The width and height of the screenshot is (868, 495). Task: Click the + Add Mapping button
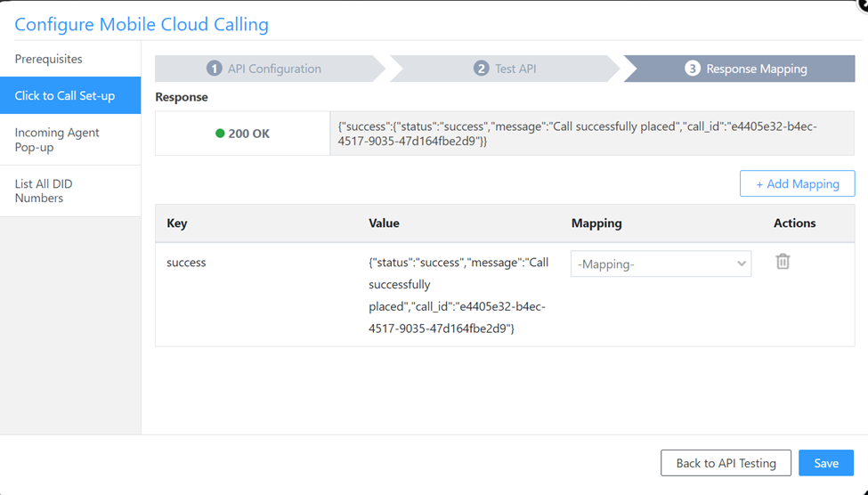pyautogui.click(x=797, y=183)
